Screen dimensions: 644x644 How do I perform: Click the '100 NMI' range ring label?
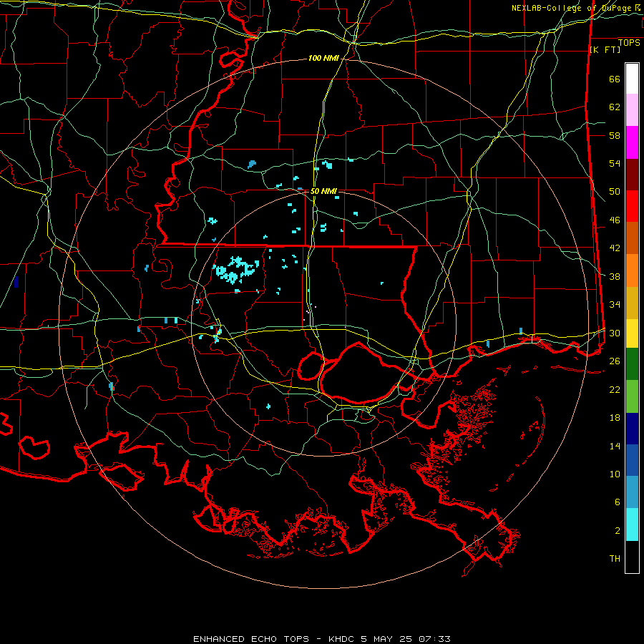coord(323,59)
